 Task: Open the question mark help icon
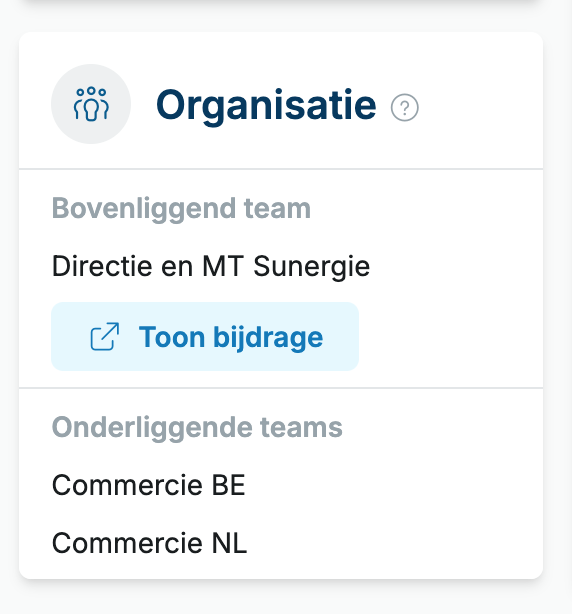click(x=404, y=107)
